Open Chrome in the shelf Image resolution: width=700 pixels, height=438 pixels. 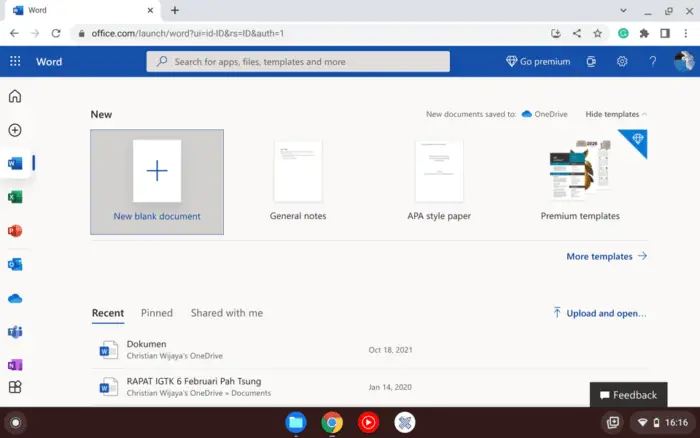[x=332, y=422]
